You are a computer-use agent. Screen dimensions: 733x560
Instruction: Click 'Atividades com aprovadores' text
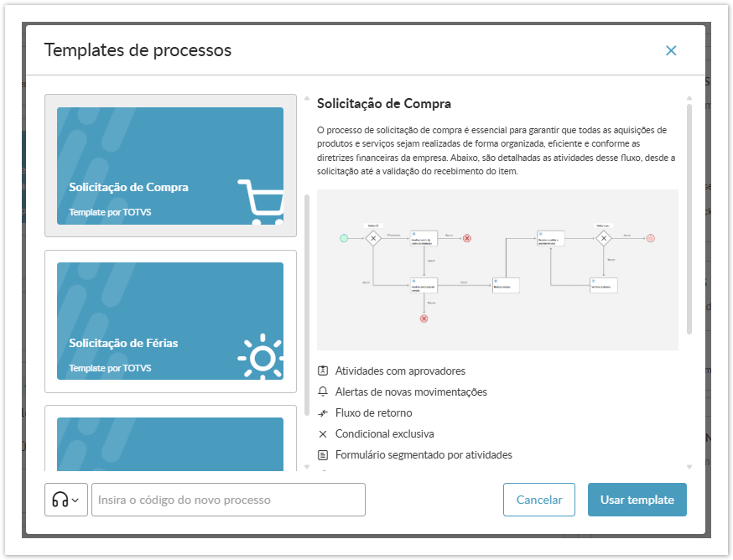point(400,371)
